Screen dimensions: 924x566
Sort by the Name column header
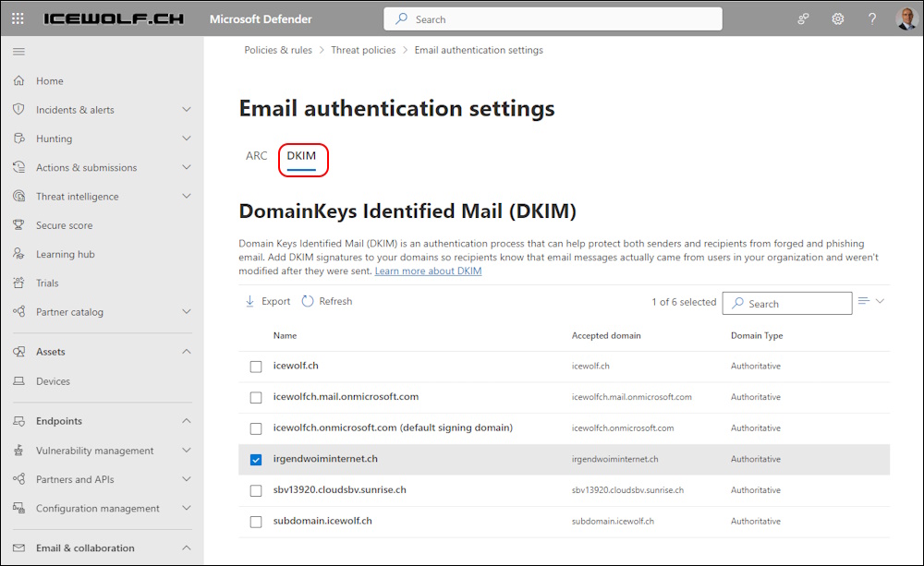coord(286,335)
